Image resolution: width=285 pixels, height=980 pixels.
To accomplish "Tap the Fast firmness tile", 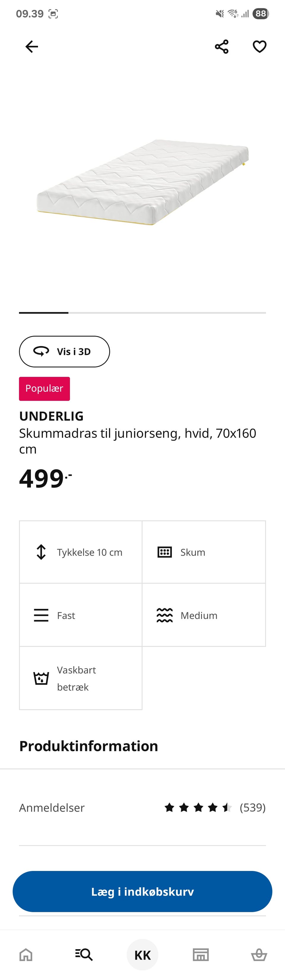I will (x=81, y=615).
